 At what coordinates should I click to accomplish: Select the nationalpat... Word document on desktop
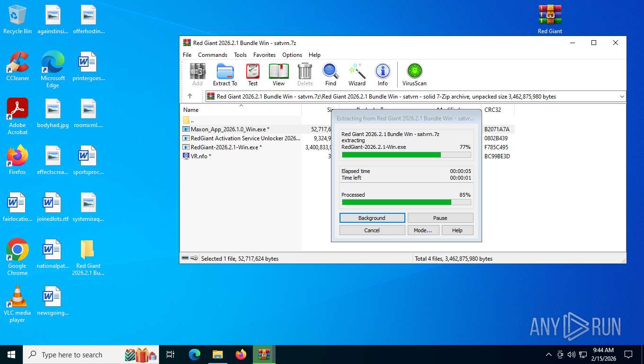pyautogui.click(x=53, y=254)
